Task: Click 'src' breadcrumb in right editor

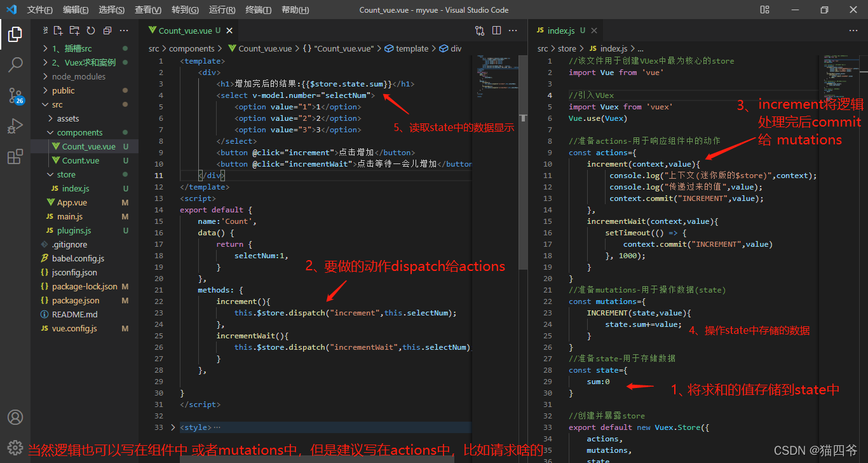Action: 543,48
